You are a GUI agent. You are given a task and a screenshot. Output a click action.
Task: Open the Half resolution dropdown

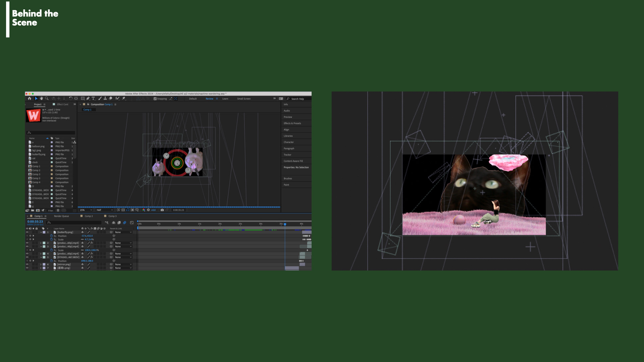click(x=104, y=210)
